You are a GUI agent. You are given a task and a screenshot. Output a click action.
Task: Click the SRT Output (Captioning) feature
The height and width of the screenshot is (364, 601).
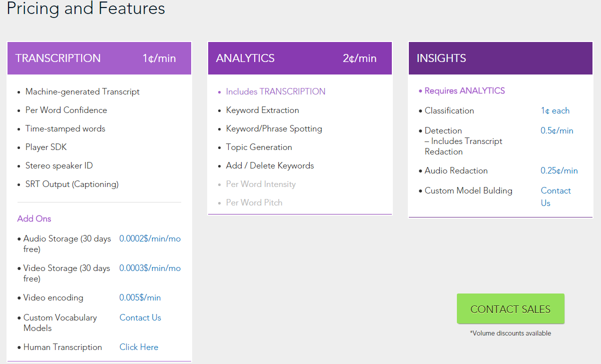coord(72,184)
